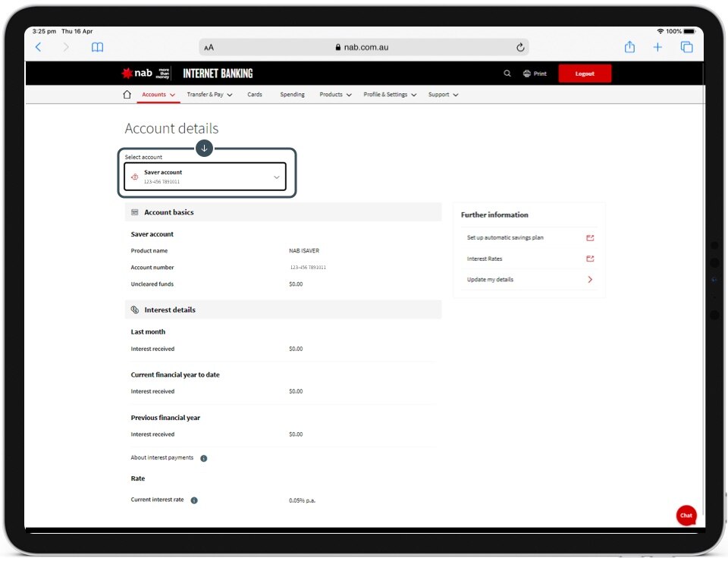Go to the Spending menu item

(292, 95)
